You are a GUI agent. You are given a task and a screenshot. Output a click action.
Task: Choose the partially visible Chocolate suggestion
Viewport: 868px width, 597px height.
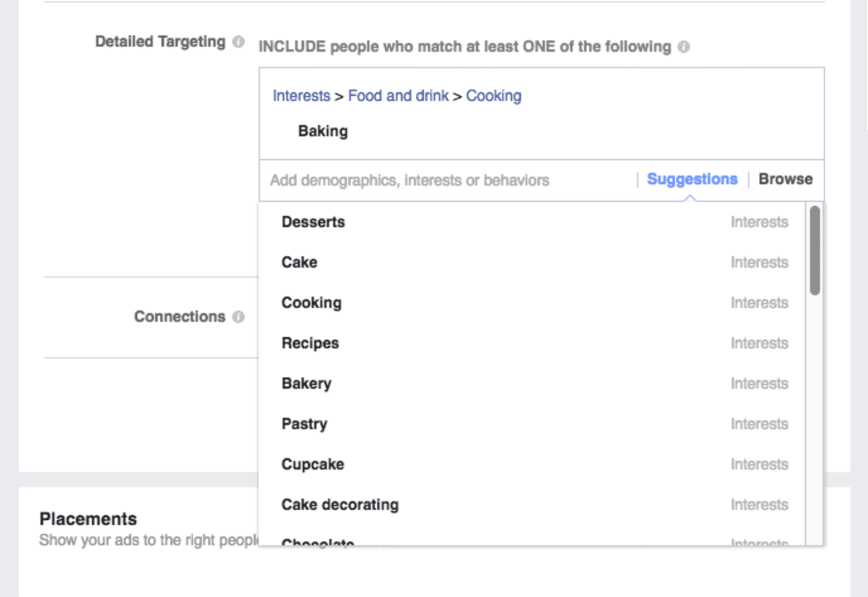coord(318,542)
